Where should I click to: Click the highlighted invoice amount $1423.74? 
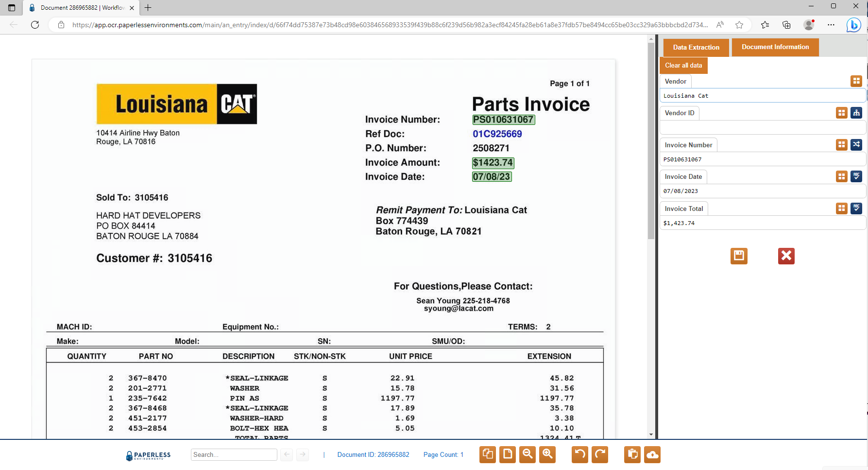[x=493, y=163]
